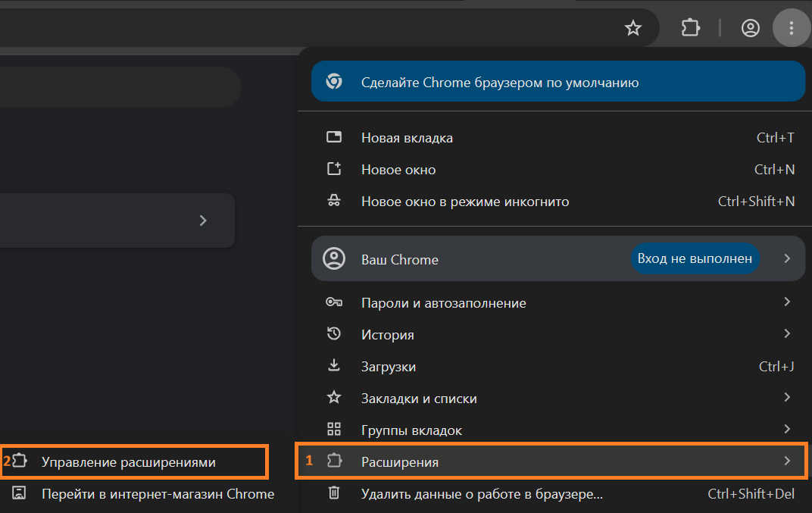Expand the История submenu arrow
Image resolution: width=812 pixels, height=513 pixels.
787,333
